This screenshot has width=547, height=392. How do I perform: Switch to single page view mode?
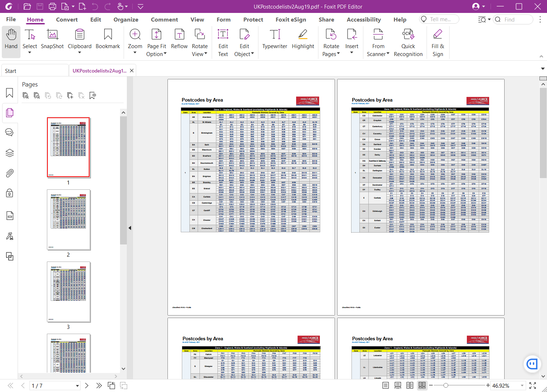tap(386, 386)
